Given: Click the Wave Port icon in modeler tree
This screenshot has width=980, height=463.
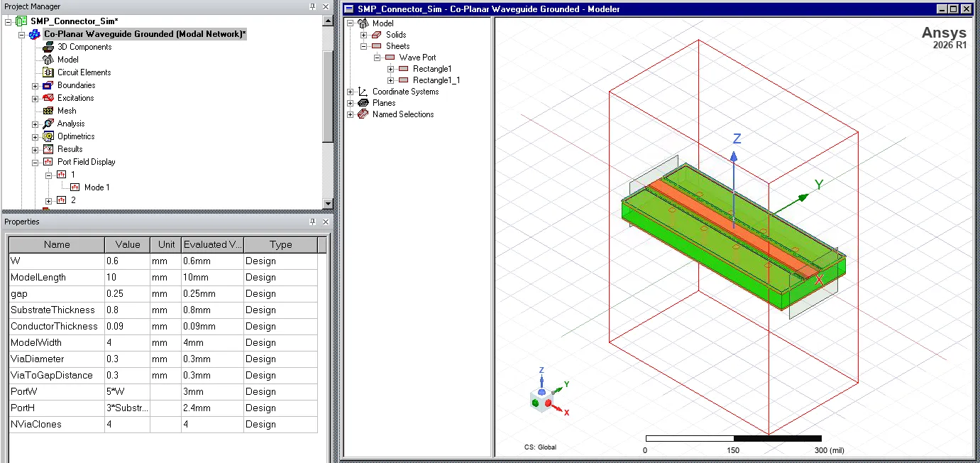Looking at the screenshot, I should point(390,58).
